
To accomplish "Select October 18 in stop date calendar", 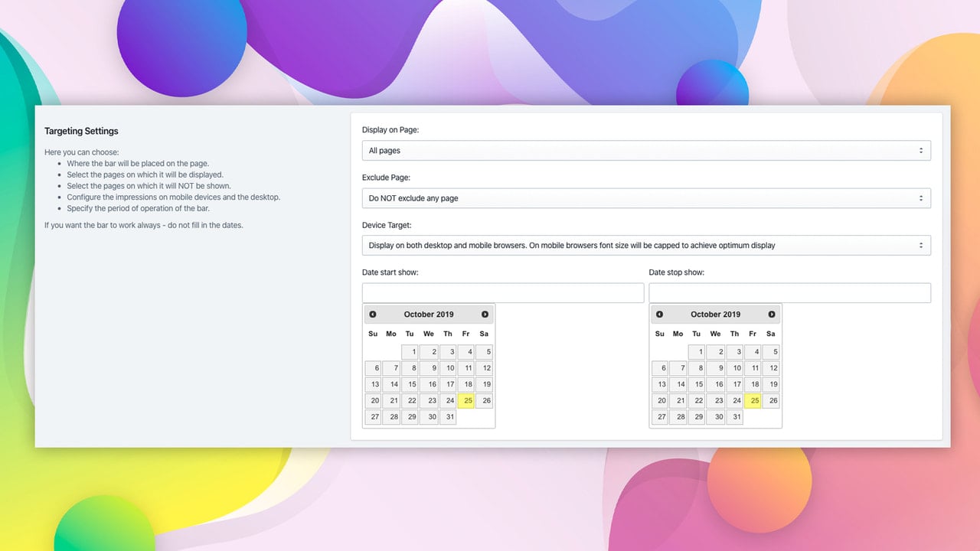I will [x=753, y=384].
